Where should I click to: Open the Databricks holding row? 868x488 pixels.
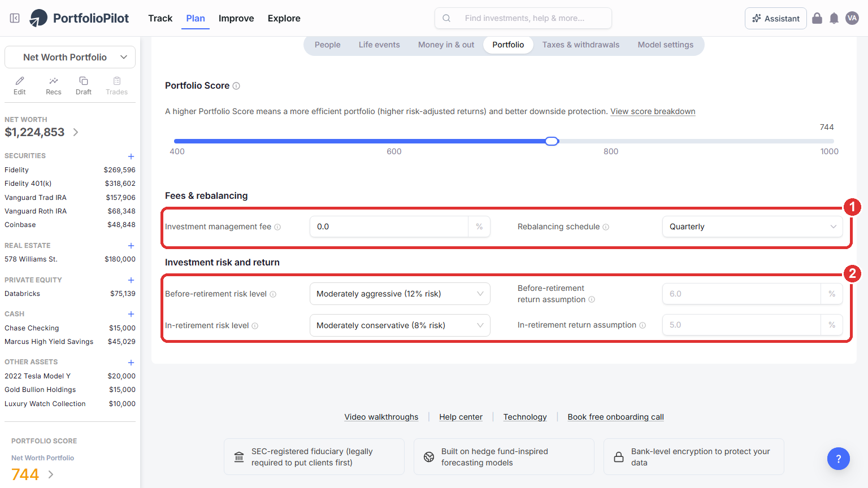70,294
